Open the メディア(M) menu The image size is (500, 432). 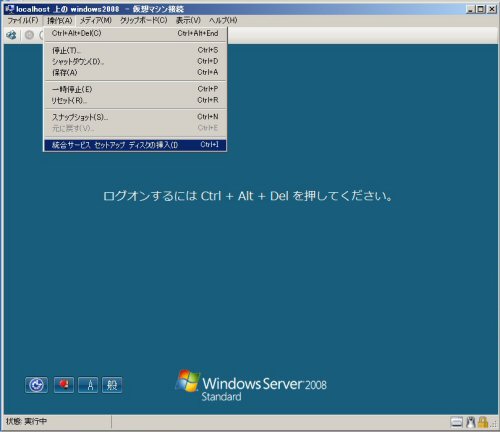coord(95,20)
